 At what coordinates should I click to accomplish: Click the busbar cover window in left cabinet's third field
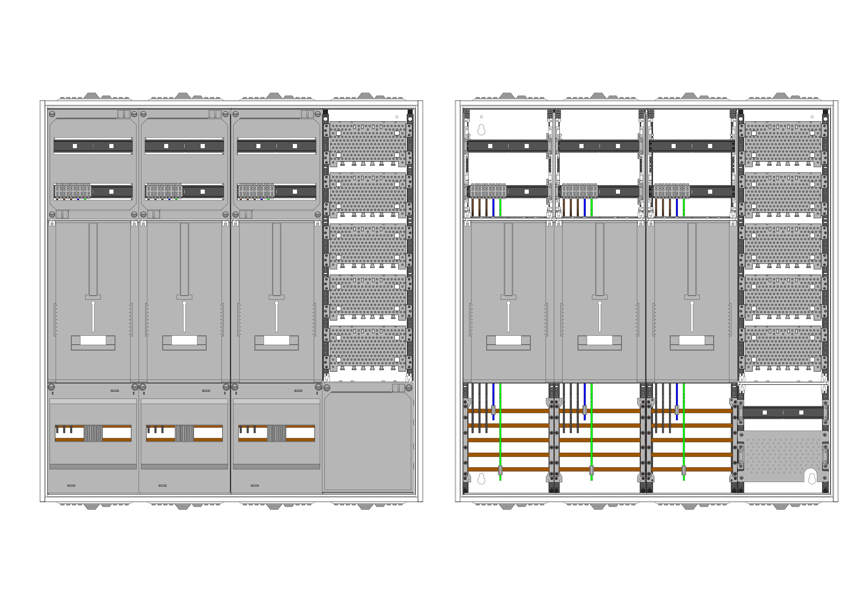[277, 433]
